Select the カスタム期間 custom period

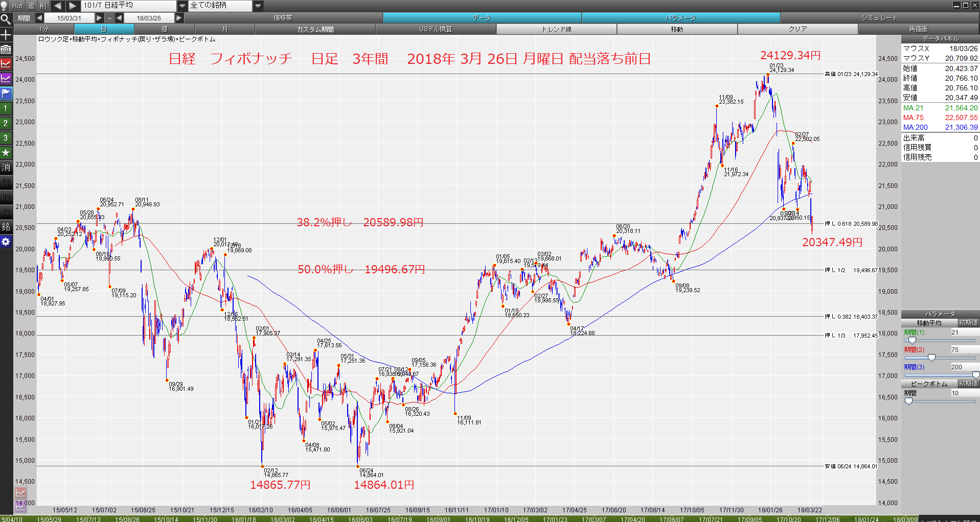(315, 29)
